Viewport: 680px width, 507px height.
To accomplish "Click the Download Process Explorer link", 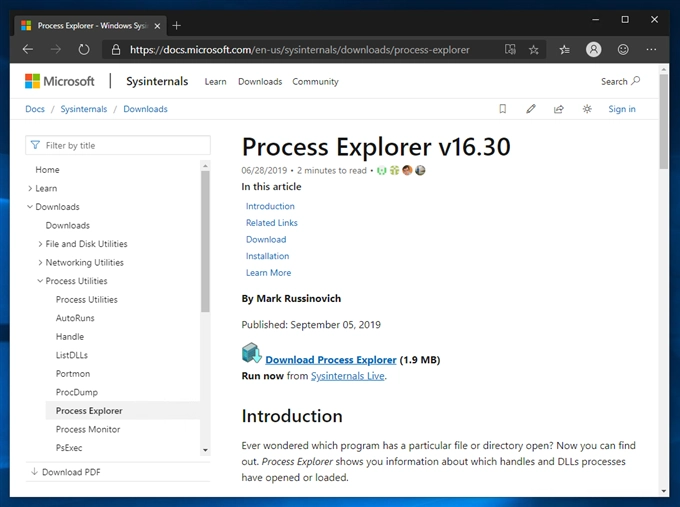I will (330, 360).
